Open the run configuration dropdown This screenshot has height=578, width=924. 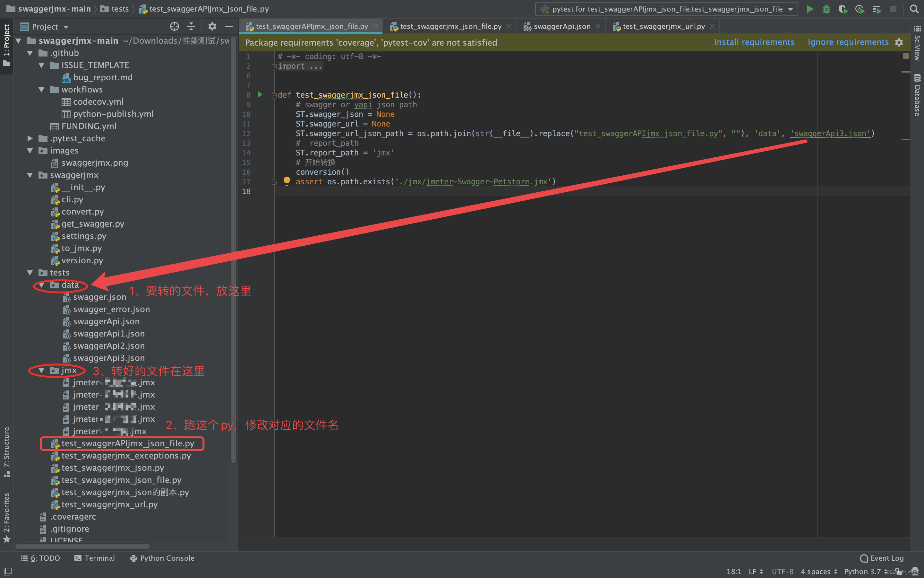click(667, 9)
